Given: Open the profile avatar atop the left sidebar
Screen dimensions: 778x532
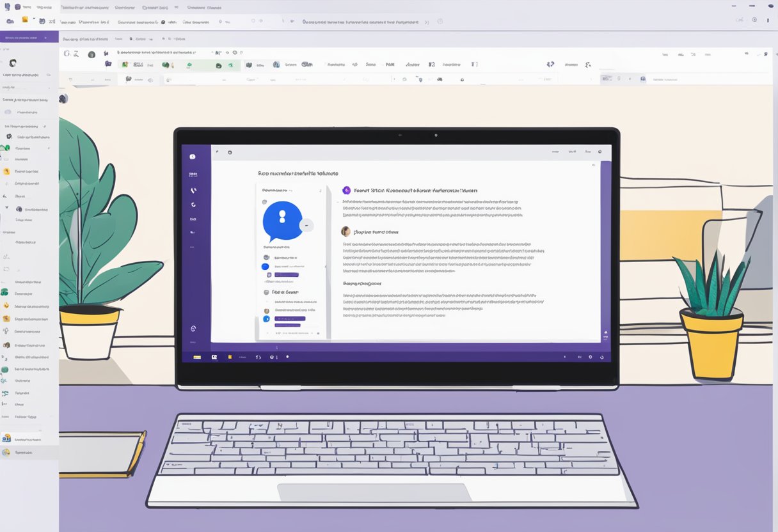Looking at the screenshot, I should (12, 63).
